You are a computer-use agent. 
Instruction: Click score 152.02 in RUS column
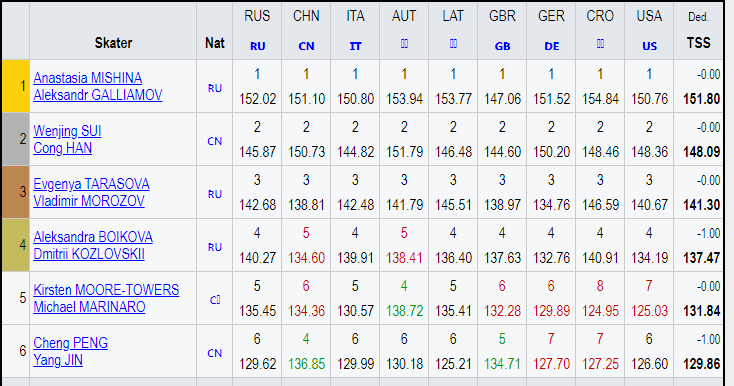tap(257, 99)
